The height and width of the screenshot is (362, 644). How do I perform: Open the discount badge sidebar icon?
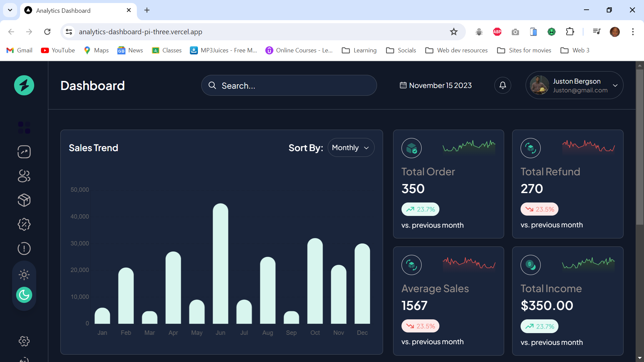coord(24,224)
